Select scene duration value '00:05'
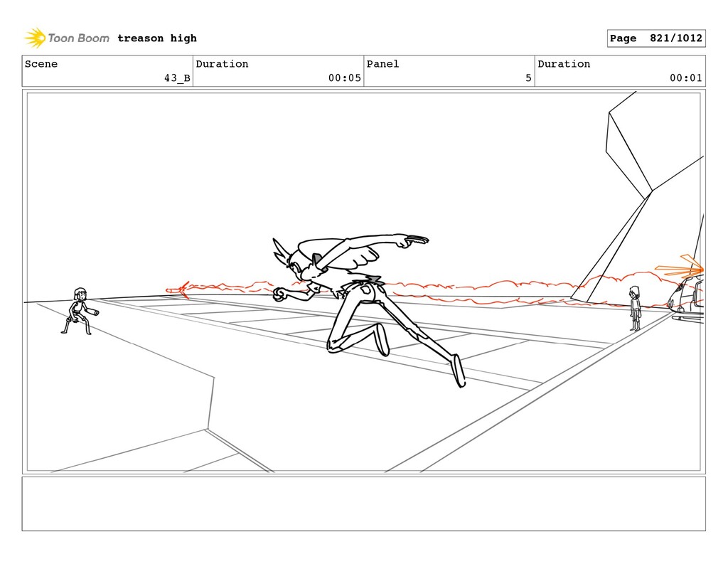This screenshot has height=564, width=728. pyautogui.click(x=345, y=78)
